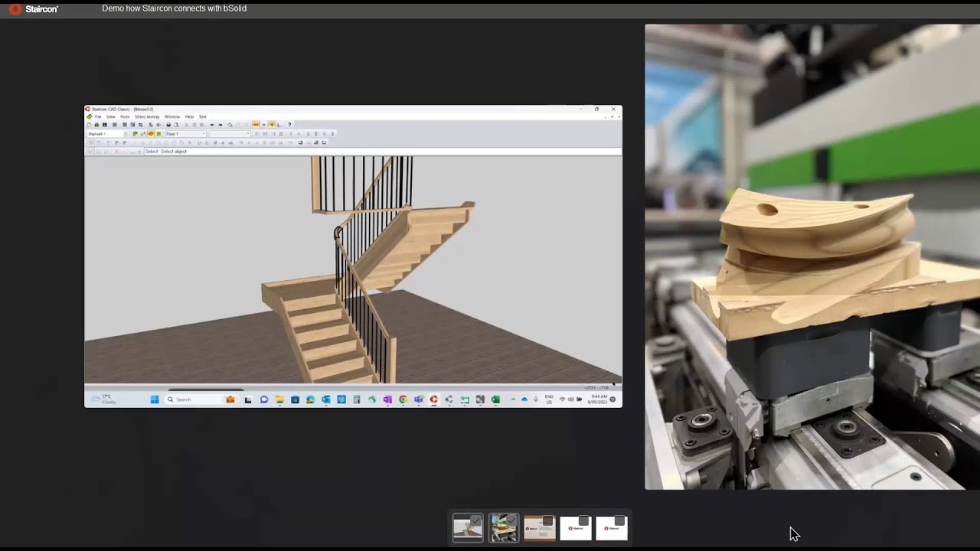The height and width of the screenshot is (551, 980).
Task: Undo the last action in Staircon
Action: click(x=212, y=125)
